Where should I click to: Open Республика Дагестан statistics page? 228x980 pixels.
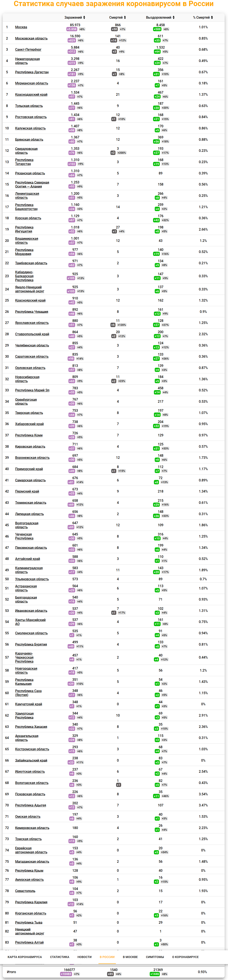coord(32,72)
